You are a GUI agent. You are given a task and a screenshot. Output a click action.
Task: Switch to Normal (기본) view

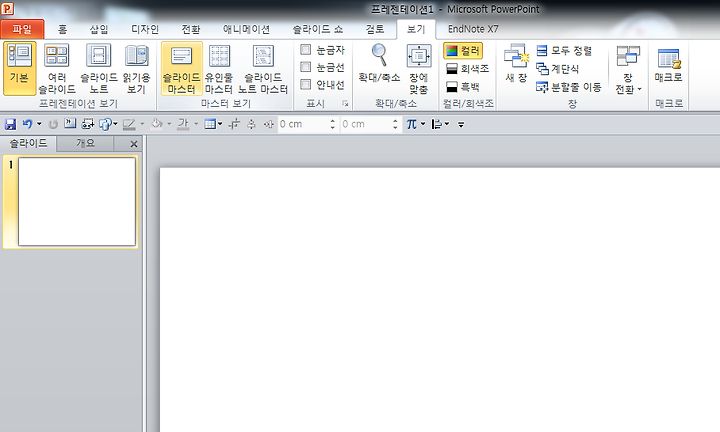pos(19,68)
